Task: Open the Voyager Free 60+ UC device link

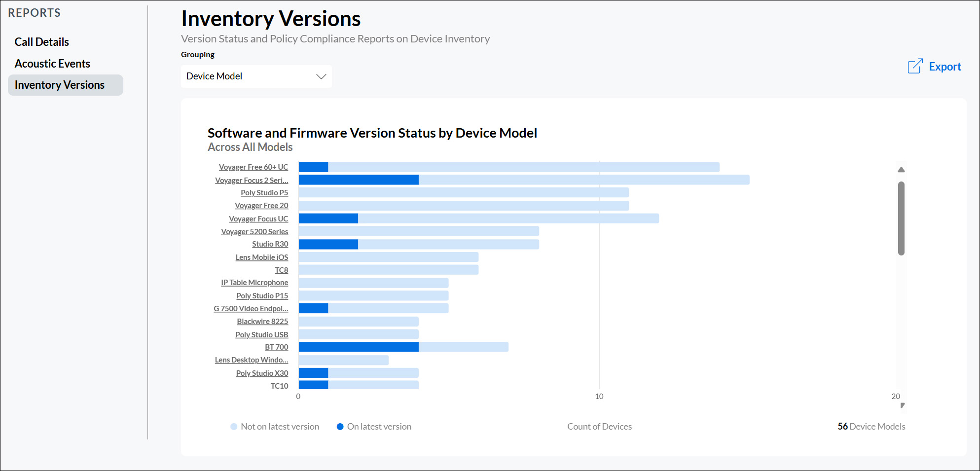Action: pyautogui.click(x=253, y=167)
